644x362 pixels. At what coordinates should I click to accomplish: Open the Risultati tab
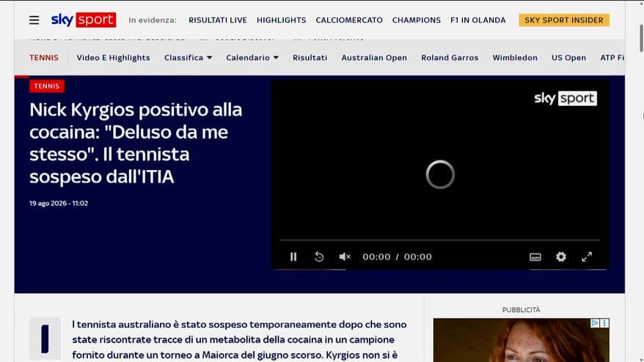coord(310,58)
